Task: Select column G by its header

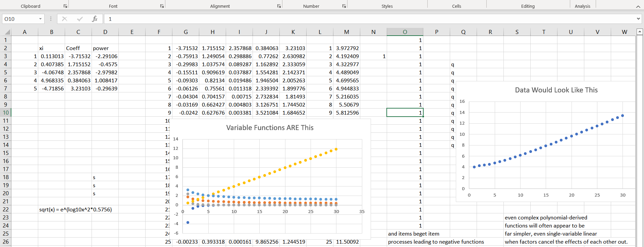Action: (x=185, y=32)
